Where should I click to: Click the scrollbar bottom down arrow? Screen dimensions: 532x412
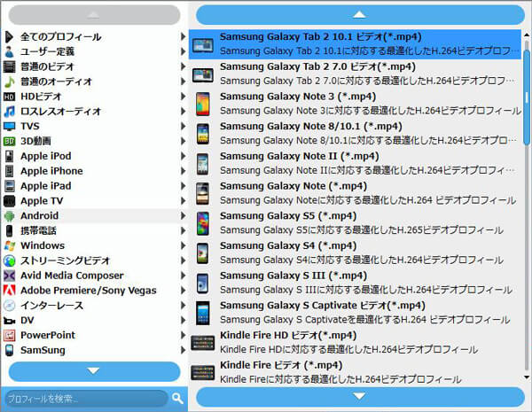tap(527, 377)
